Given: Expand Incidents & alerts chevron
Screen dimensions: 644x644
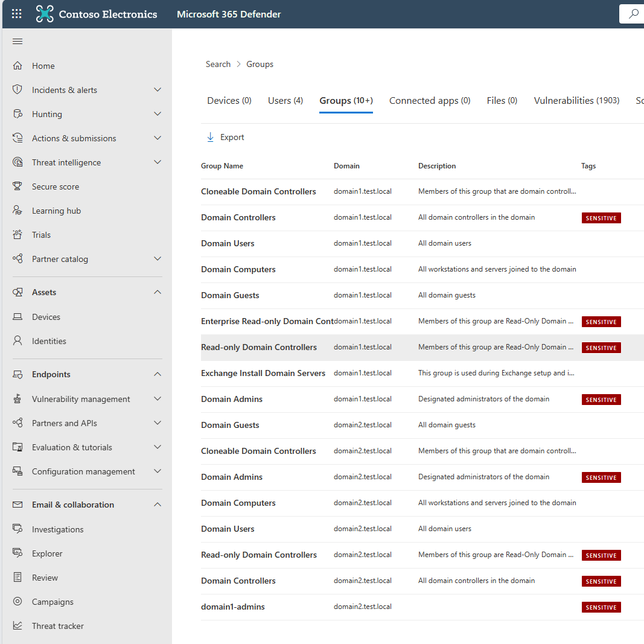Looking at the screenshot, I should coord(158,89).
